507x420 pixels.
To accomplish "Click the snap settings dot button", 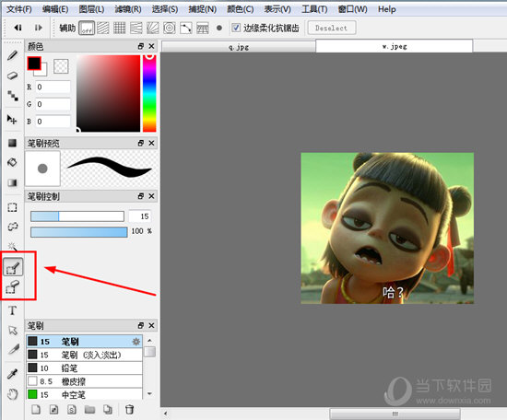I will click(219, 29).
